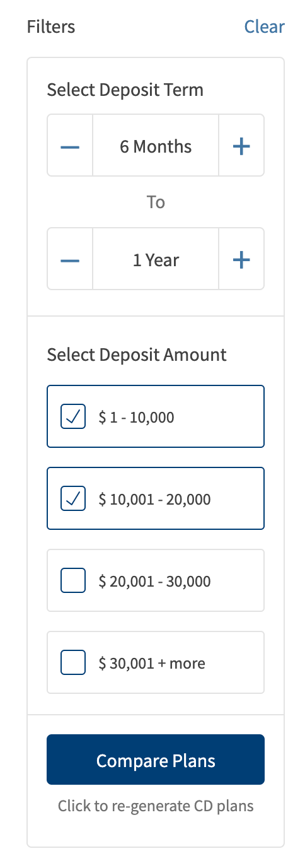Select the 1 Year term value field
305x868 pixels.
pyautogui.click(x=156, y=259)
